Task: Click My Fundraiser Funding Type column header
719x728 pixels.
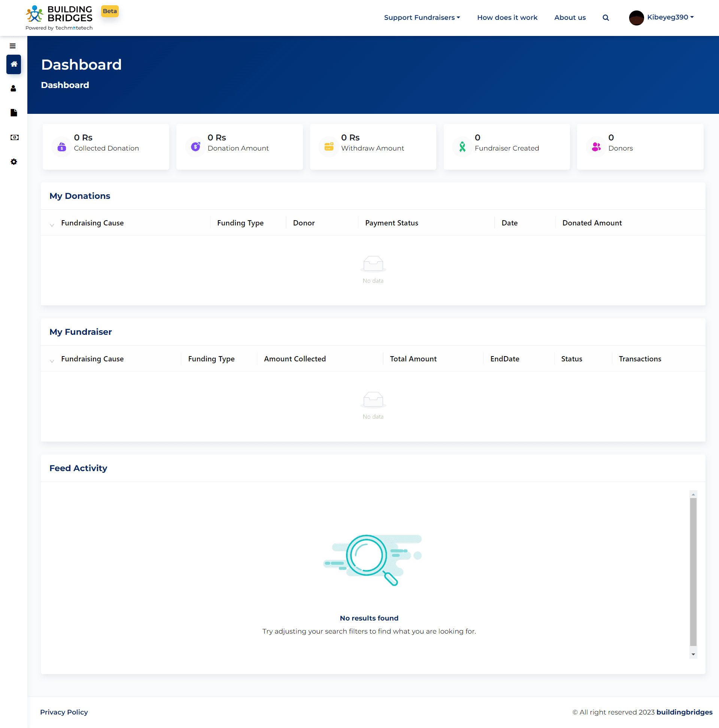Action: coord(211,359)
